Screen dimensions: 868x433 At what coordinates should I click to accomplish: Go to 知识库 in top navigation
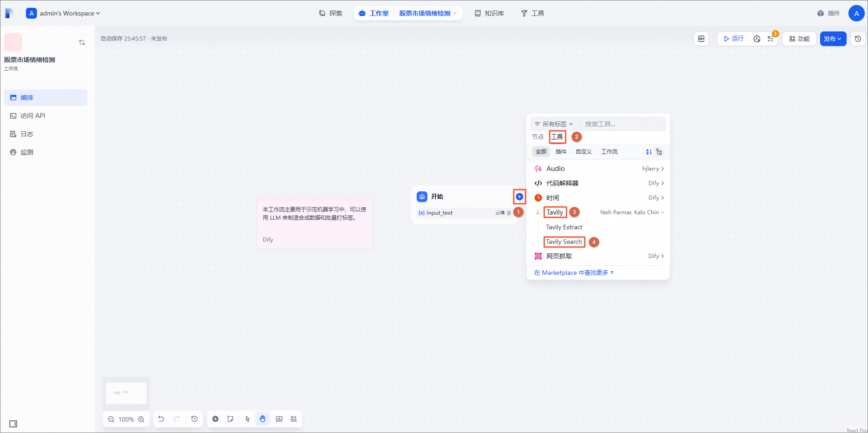click(x=490, y=13)
